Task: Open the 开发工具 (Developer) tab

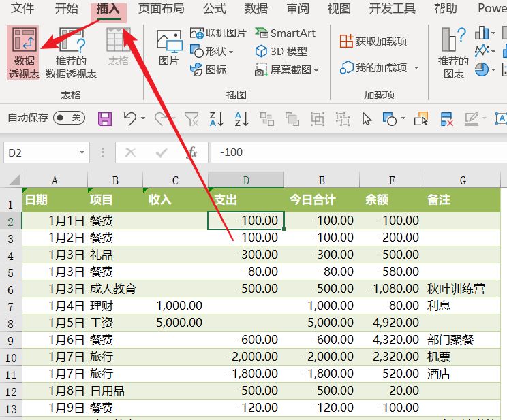Action: (393, 8)
